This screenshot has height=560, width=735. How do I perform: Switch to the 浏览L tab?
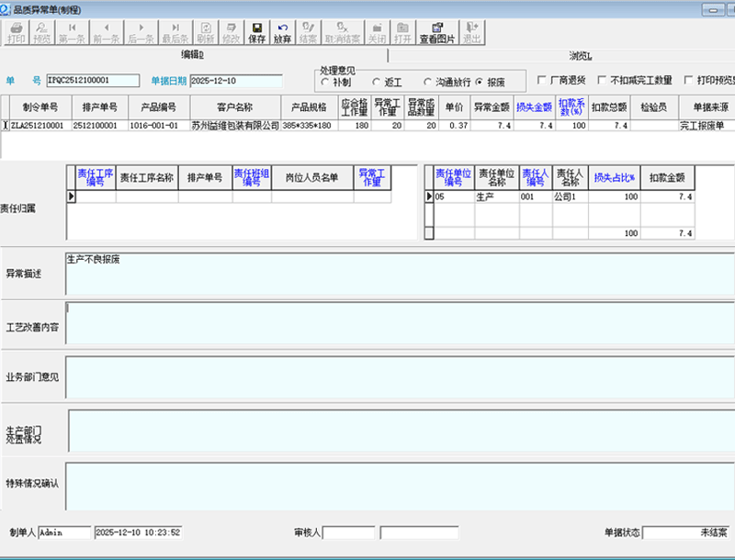(579, 56)
